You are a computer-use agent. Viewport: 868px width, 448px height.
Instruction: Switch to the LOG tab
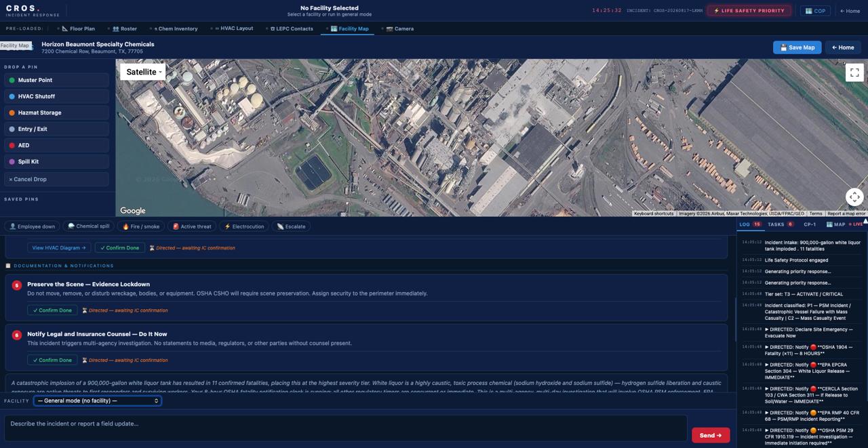tap(750, 224)
